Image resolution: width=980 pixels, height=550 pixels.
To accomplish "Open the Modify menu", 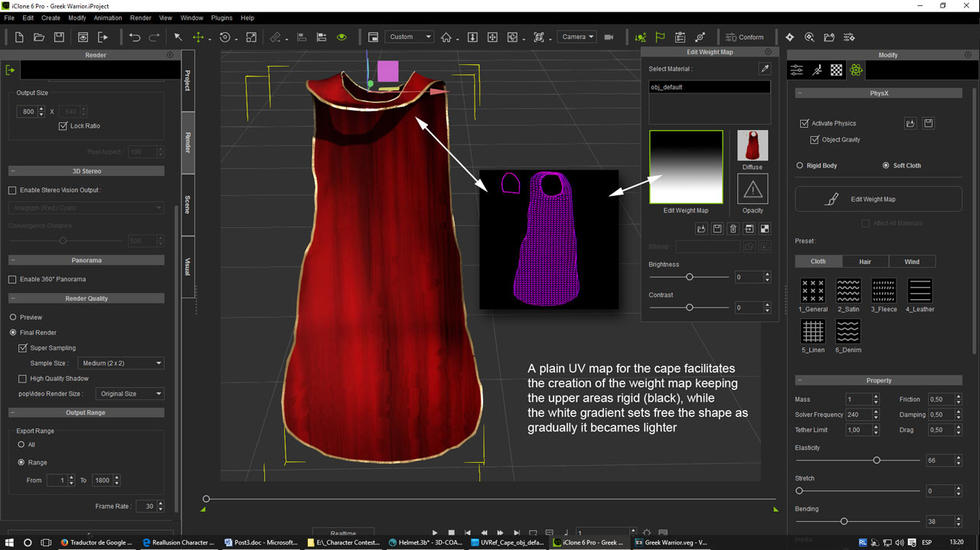I will [77, 18].
